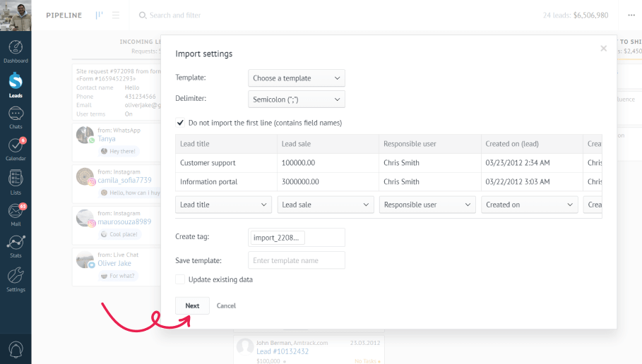This screenshot has width=642, height=364.
Task: Open the Dashboard from the sidebar
Action: (x=16, y=51)
